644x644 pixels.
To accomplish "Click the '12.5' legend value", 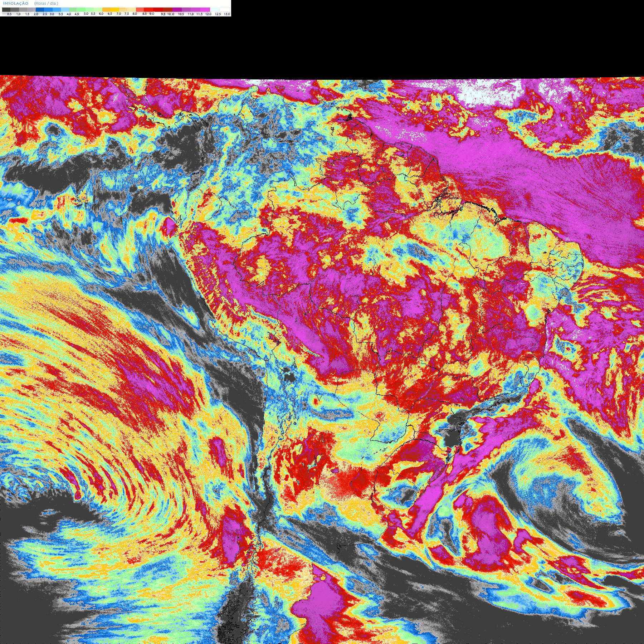I will point(218,14).
